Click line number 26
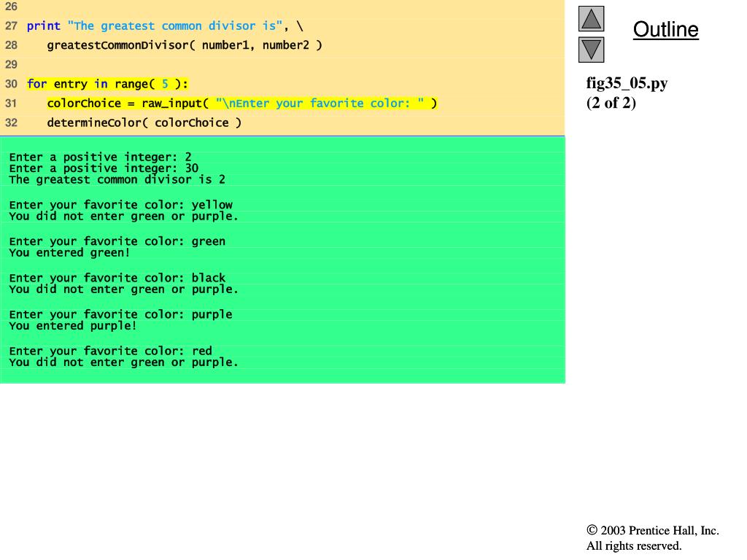The height and width of the screenshot is (560, 747). coord(11,6)
